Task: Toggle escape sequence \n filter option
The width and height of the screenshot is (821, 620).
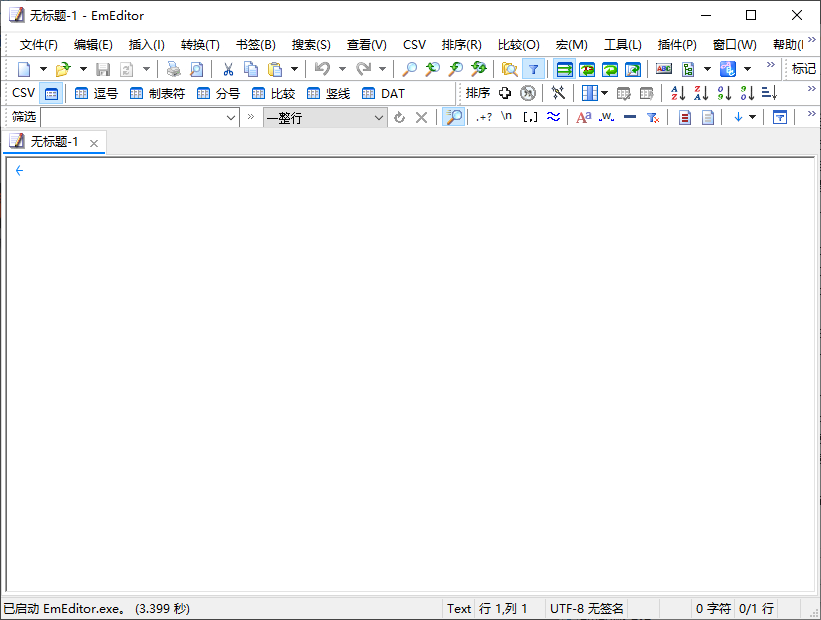Action: [x=506, y=116]
